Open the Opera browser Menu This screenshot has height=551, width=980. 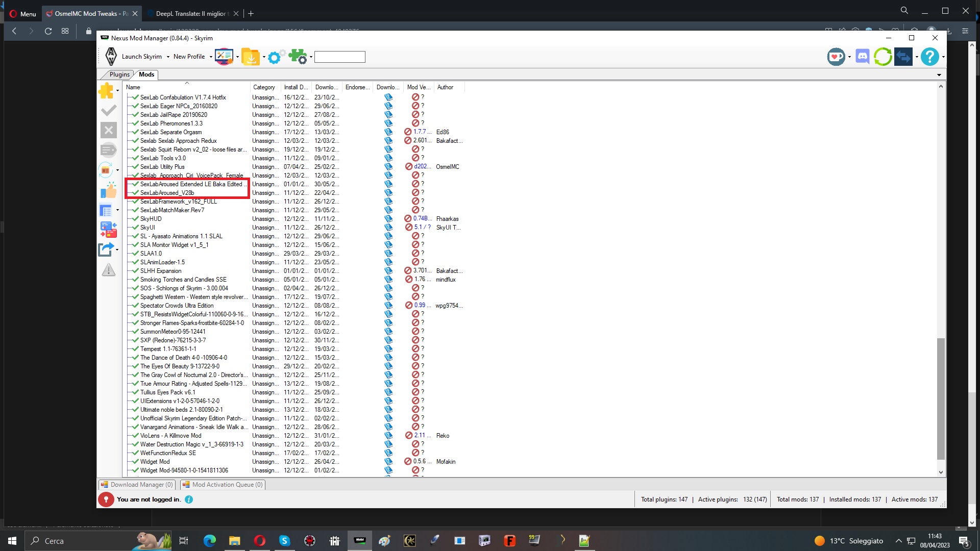point(23,14)
